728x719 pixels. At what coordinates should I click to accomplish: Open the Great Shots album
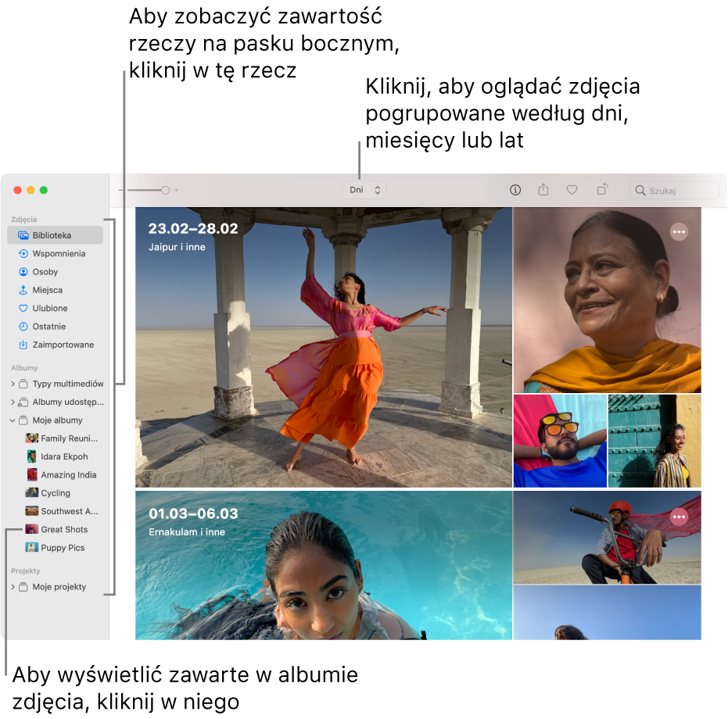[63, 530]
